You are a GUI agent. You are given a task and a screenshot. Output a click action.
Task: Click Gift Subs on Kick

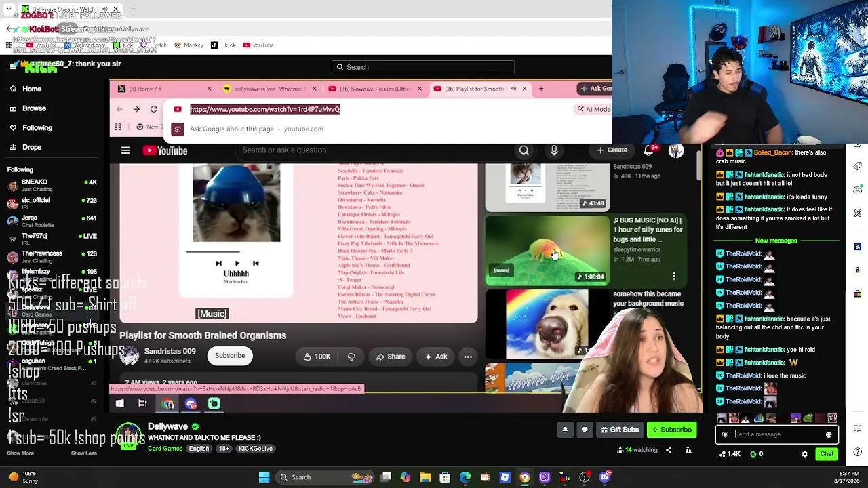click(x=620, y=430)
